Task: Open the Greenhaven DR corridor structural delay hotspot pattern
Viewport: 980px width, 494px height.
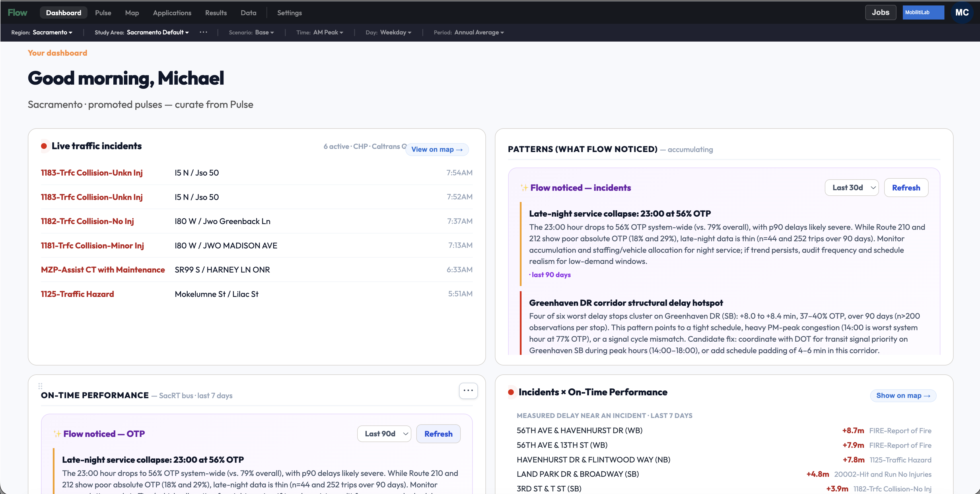Action: tap(626, 303)
